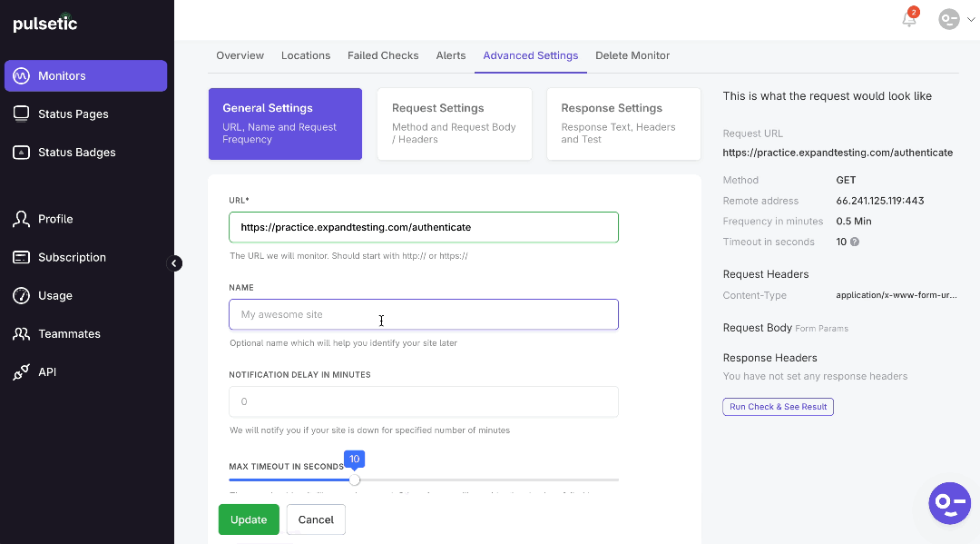Click the Request Headers heading

click(766, 274)
